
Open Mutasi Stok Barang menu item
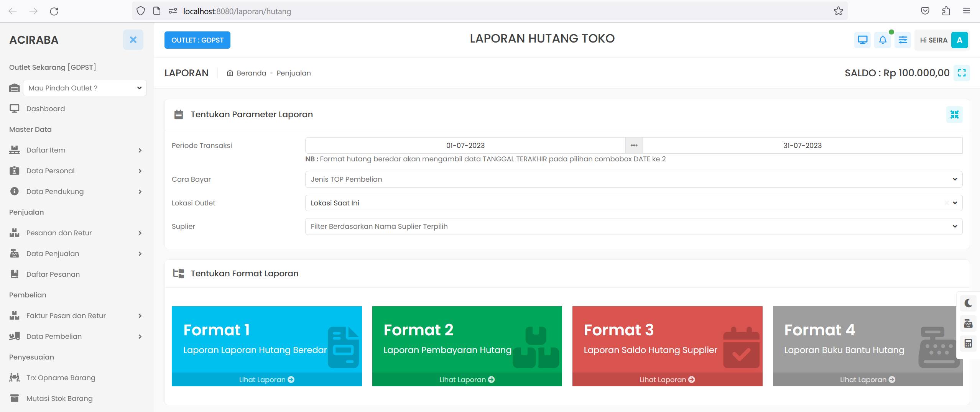[x=59, y=398]
